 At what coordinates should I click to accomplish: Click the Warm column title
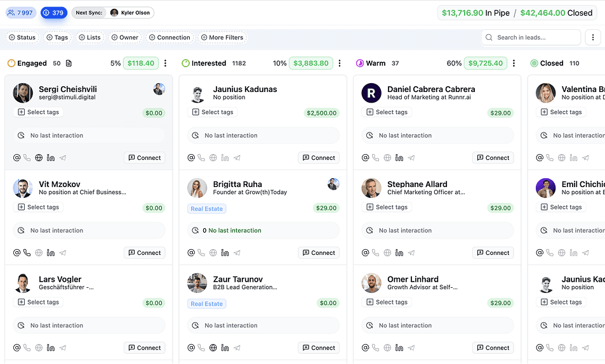tap(375, 63)
